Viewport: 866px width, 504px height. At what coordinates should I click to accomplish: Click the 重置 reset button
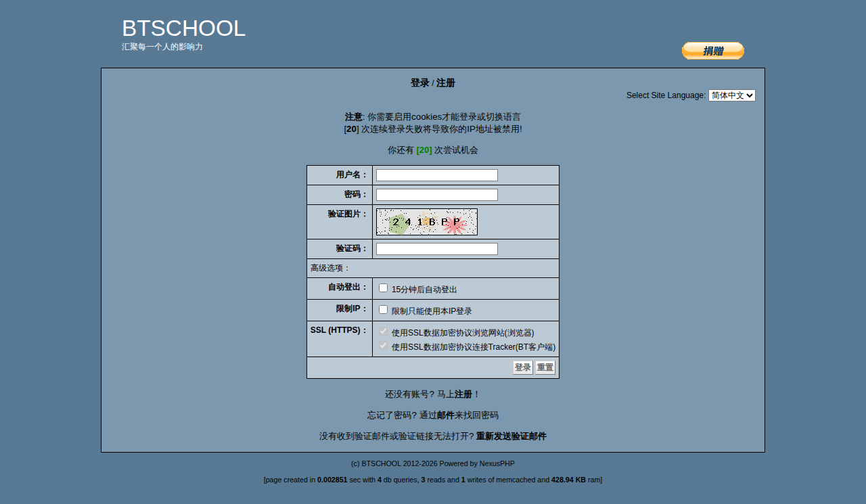click(x=545, y=367)
